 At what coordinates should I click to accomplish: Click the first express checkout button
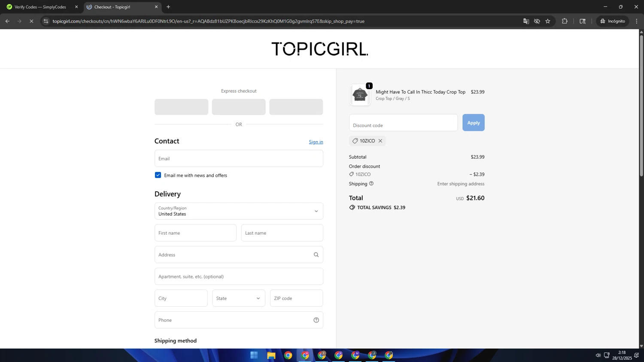pos(181,107)
